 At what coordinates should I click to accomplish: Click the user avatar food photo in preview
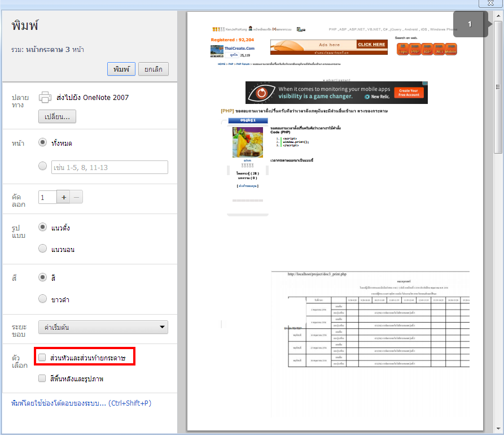pyautogui.click(x=248, y=142)
